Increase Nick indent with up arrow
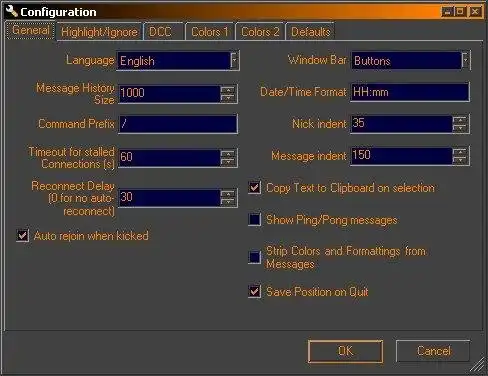This screenshot has width=488, height=376. (x=461, y=120)
